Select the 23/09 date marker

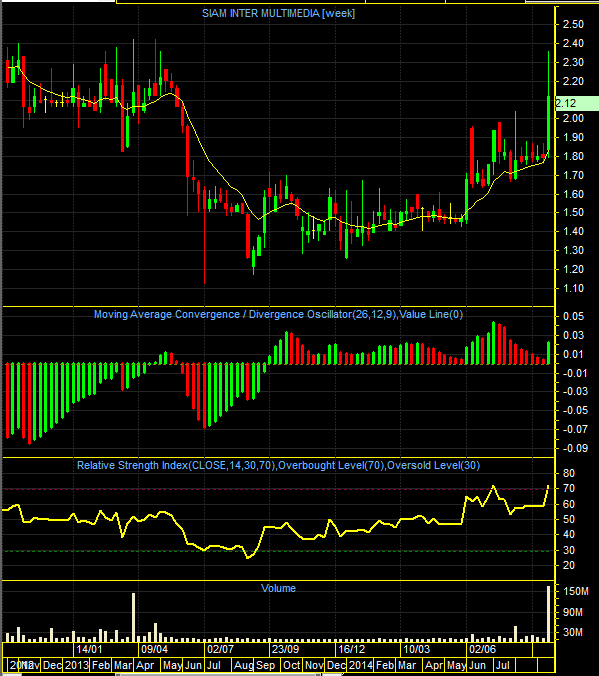pos(285,649)
